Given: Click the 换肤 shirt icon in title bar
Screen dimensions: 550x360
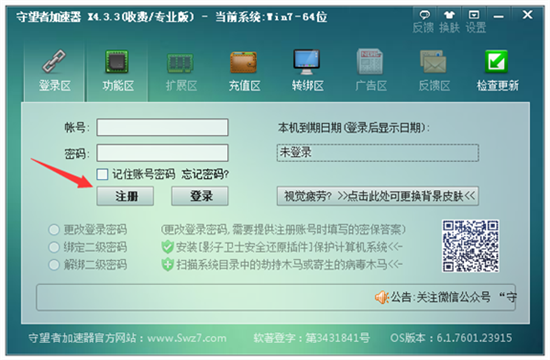Looking at the screenshot, I should [449, 15].
